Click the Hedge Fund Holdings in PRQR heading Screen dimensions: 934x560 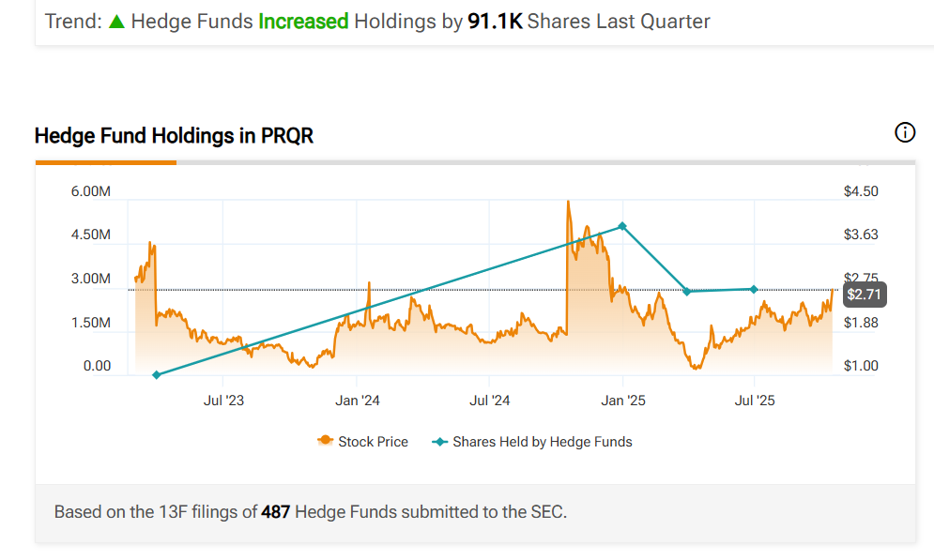coord(174,136)
